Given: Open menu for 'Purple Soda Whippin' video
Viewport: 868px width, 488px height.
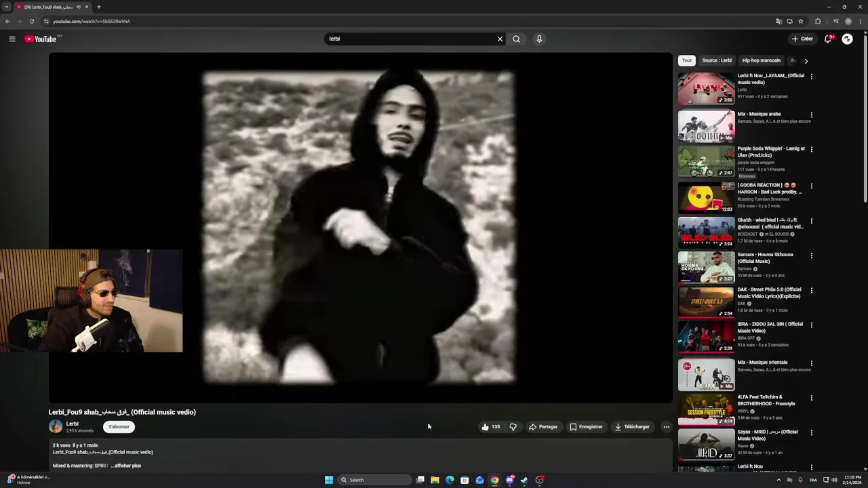Looking at the screenshot, I should 811,150.
